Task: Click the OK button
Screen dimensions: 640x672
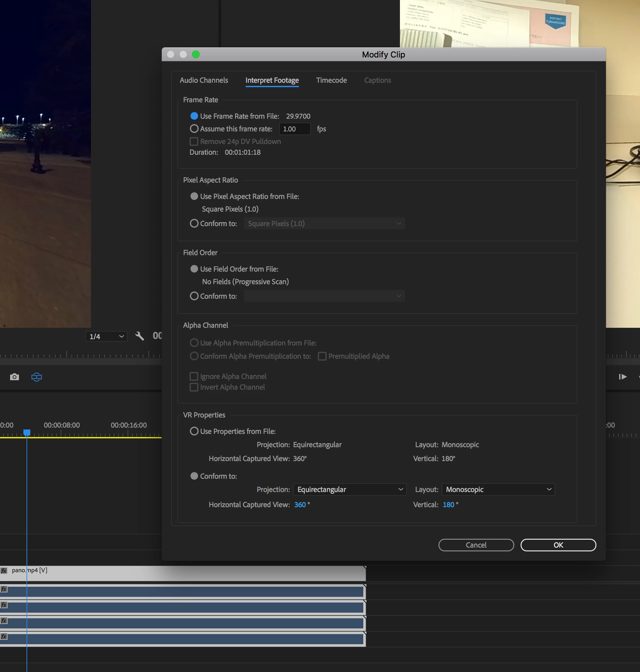Action: 558,545
